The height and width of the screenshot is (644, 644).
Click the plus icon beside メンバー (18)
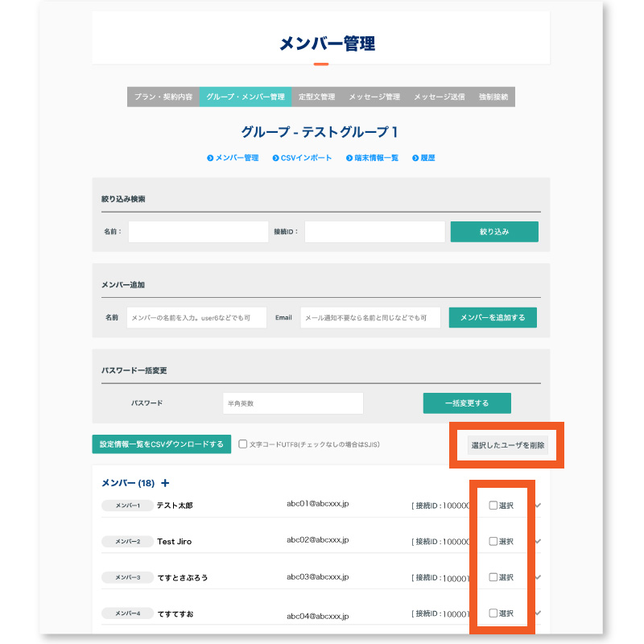[165, 484]
